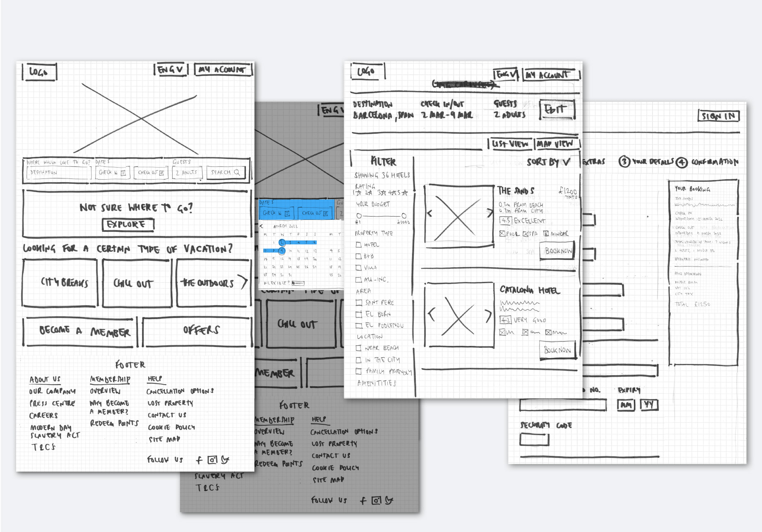Toggle the Flexible switch under the calendar
Image resolution: width=762 pixels, height=532 pixels.
click(x=298, y=283)
